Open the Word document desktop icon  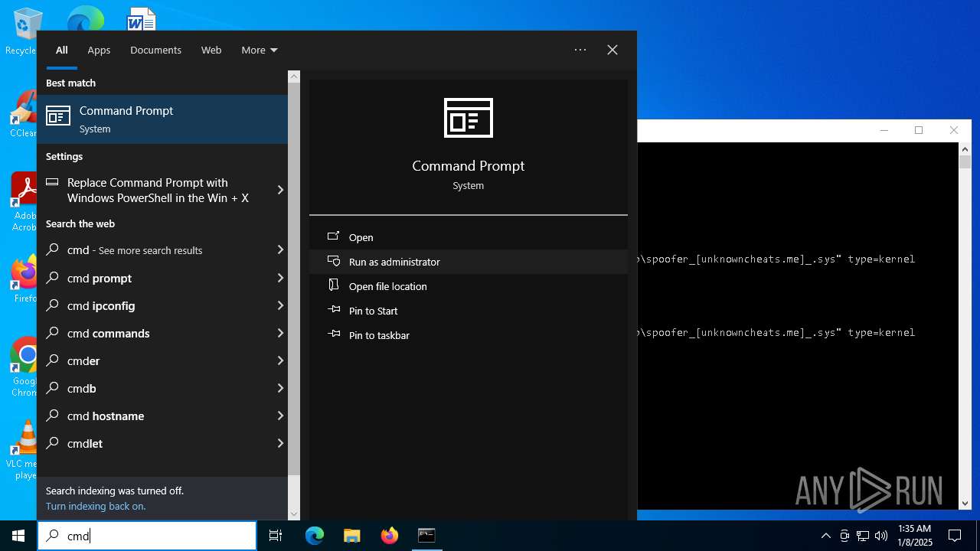[141, 18]
